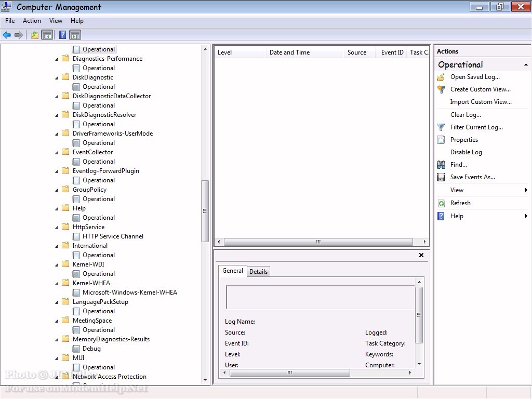The height and width of the screenshot is (399, 532).
Task: Click the Kernel-WDI folder icon
Action: pos(66,264)
